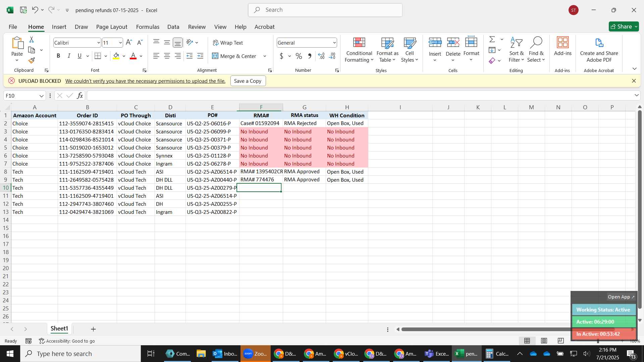The image size is (644, 362).
Task: Open Conditional Formatting menu
Action: pyautogui.click(x=359, y=50)
